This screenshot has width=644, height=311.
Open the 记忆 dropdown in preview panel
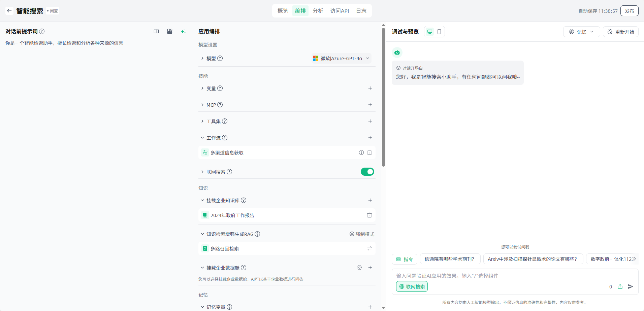[x=581, y=32]
